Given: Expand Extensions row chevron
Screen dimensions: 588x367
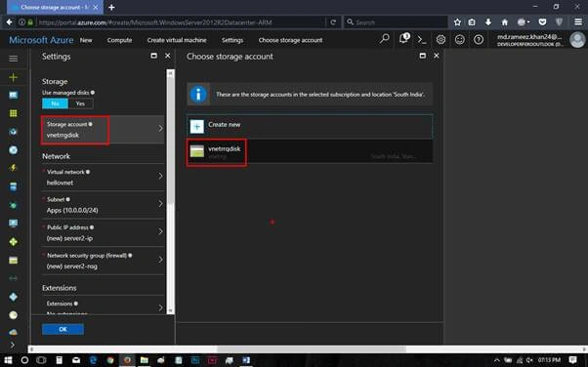Looking at the screenshot, I should [160, 307].
